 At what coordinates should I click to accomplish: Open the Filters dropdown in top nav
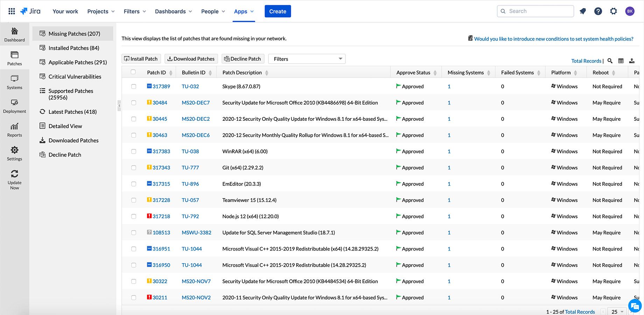135,11
